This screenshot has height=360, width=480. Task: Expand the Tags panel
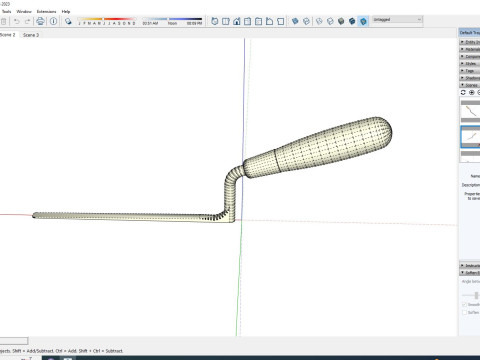[x=470, y=71]
